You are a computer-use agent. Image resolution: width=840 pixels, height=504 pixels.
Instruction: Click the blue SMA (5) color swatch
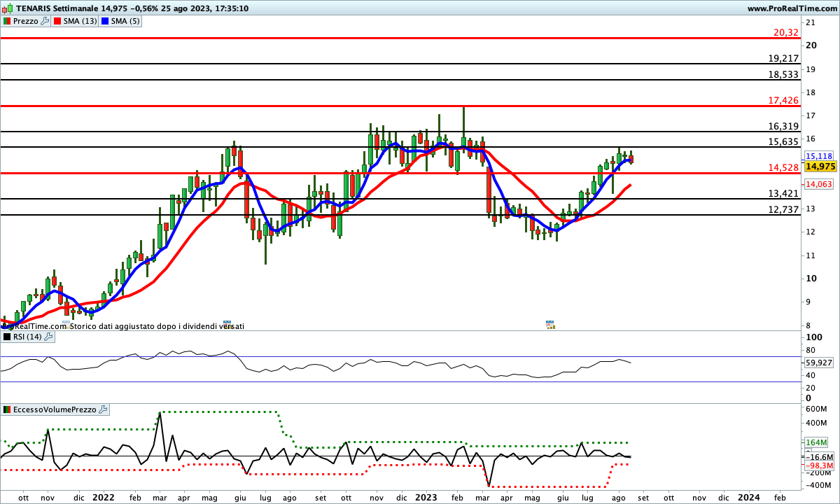[105, 21]
